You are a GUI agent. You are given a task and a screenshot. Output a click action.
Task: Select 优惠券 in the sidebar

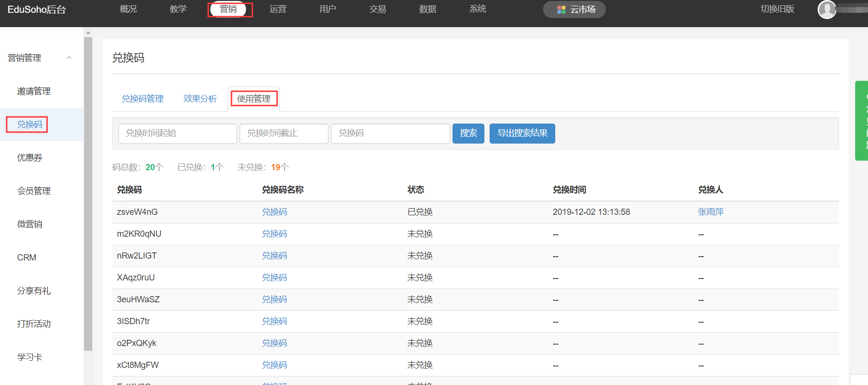point(30,158)
